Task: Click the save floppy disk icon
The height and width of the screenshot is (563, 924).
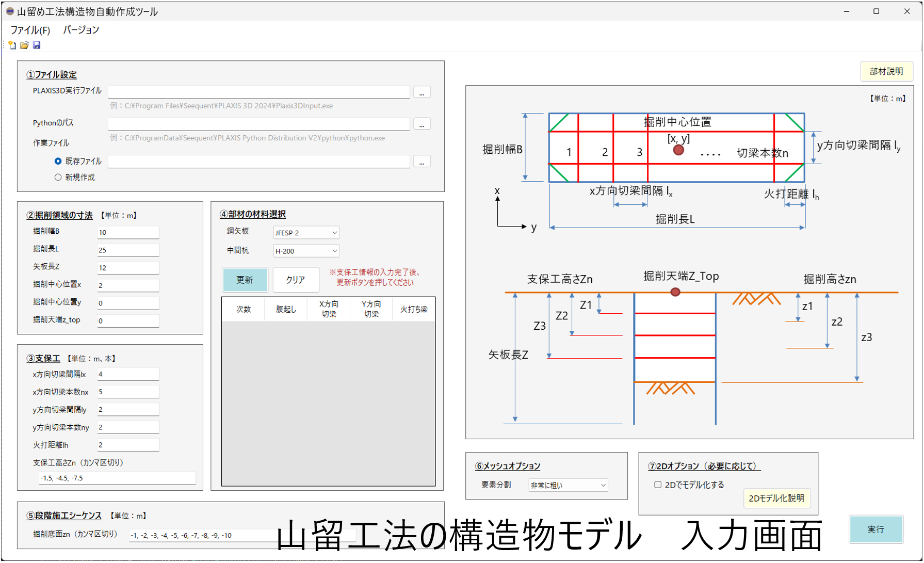Action: pos(37,45)
